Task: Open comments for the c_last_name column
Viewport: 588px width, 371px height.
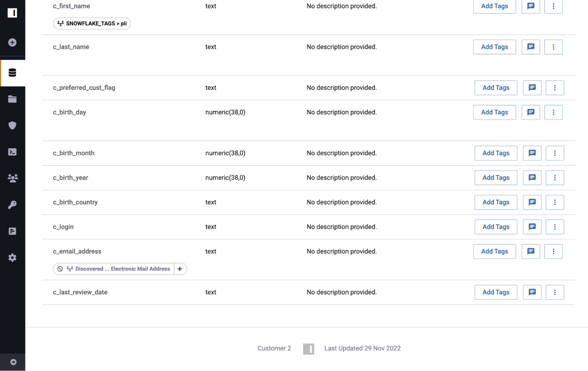Action: tap(531, 47)
